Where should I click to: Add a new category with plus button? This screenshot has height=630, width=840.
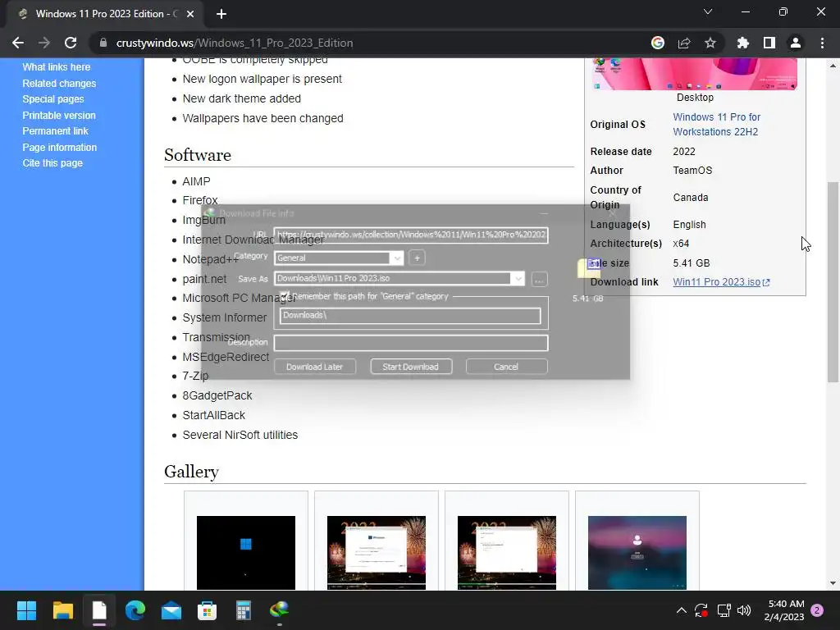pos(417,258)
